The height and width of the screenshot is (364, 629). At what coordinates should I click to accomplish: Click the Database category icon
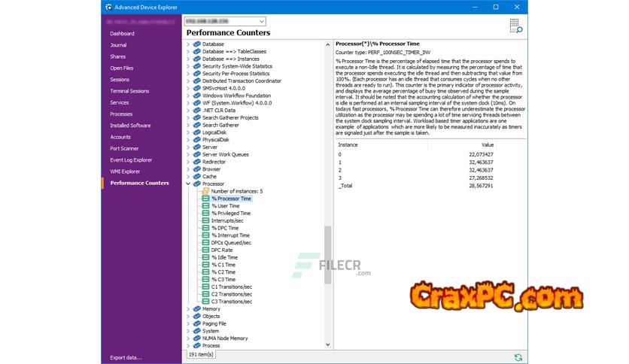tap(196, 44)
